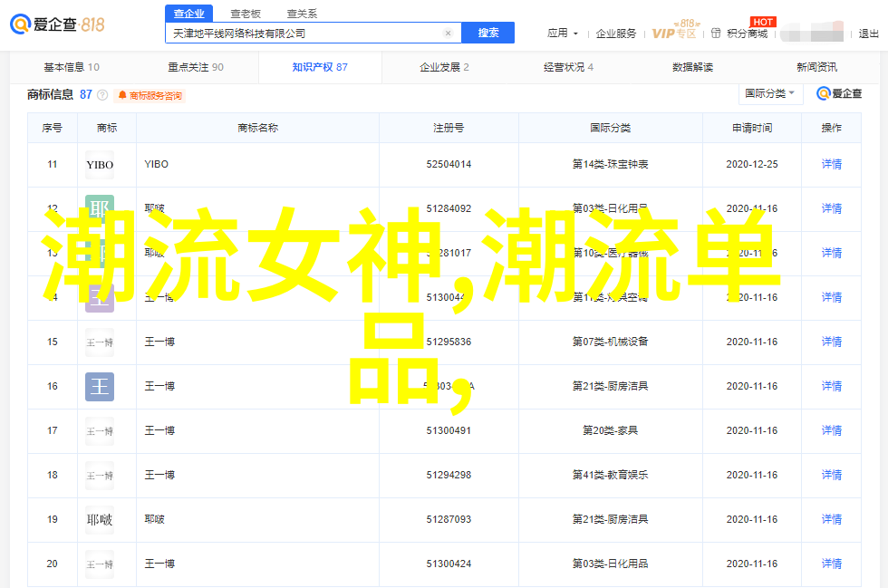
Task: Click the 第03类-日化用品 cell in row 20
Action: click(610, 564)
